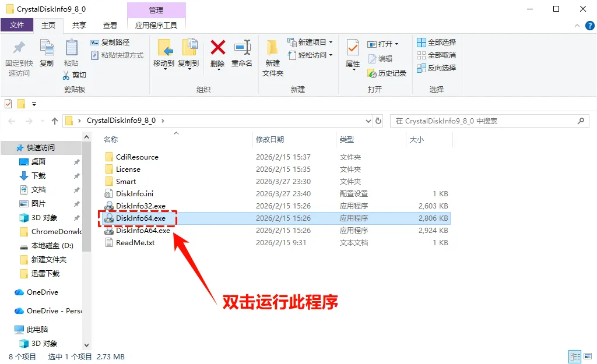The width and height of the screenshot is (597, 364).
Task: Click the search box for CrystalDiskInfo9_8_0
Action: pyautogui.click(x=490, y=121)
